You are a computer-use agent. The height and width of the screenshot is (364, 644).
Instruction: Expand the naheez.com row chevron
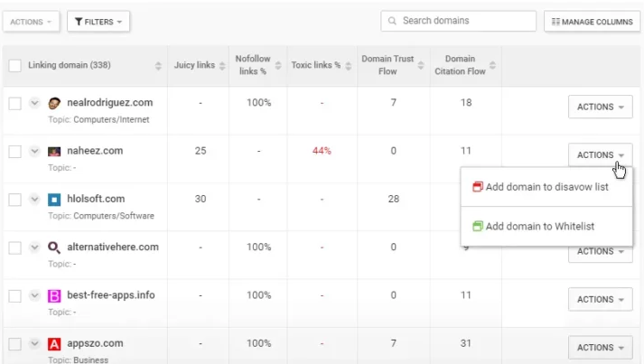(x=35, y=151)
